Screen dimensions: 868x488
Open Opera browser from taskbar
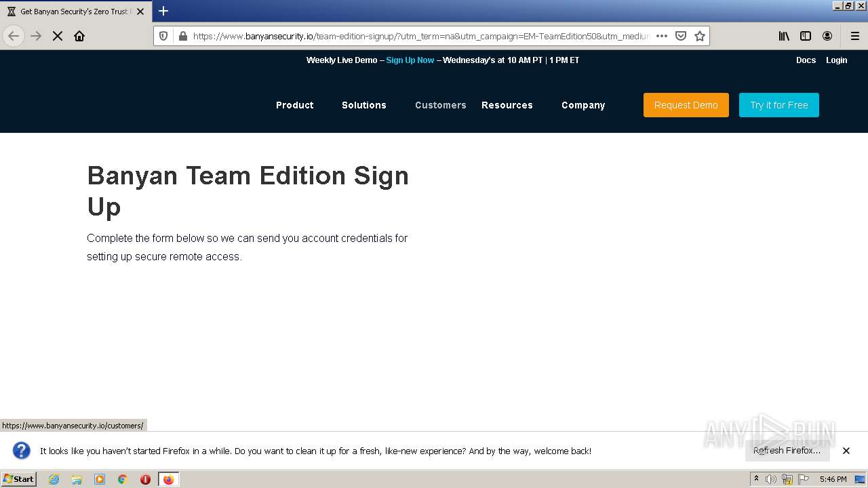coord(145,479)
